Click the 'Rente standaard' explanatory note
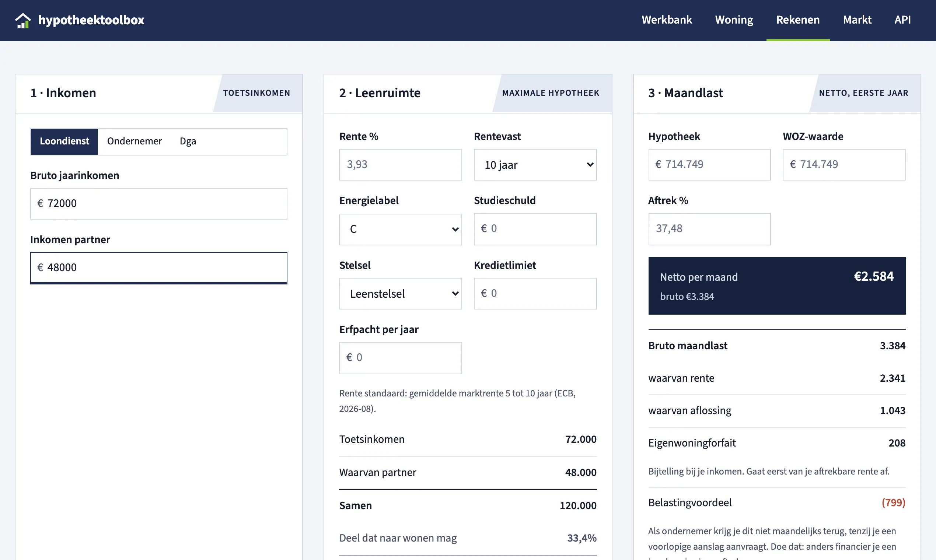The width and height of the screenshot is (936, 560). point(457,401)
